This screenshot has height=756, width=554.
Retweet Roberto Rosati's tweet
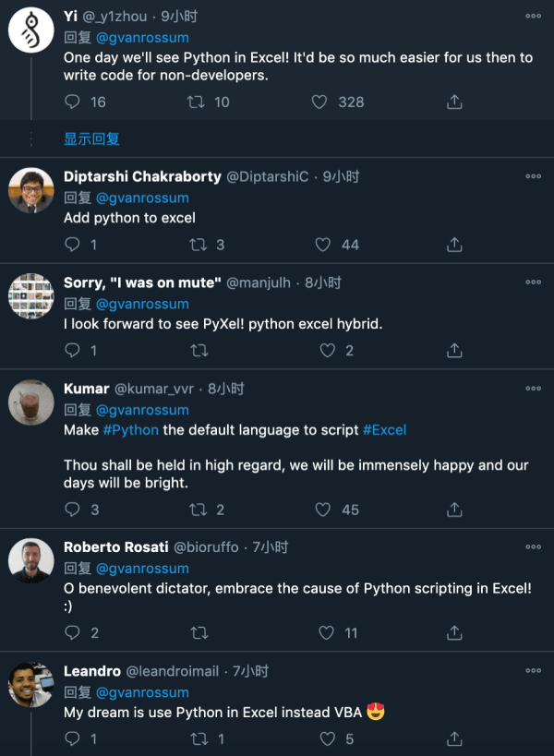pos(198,633)
